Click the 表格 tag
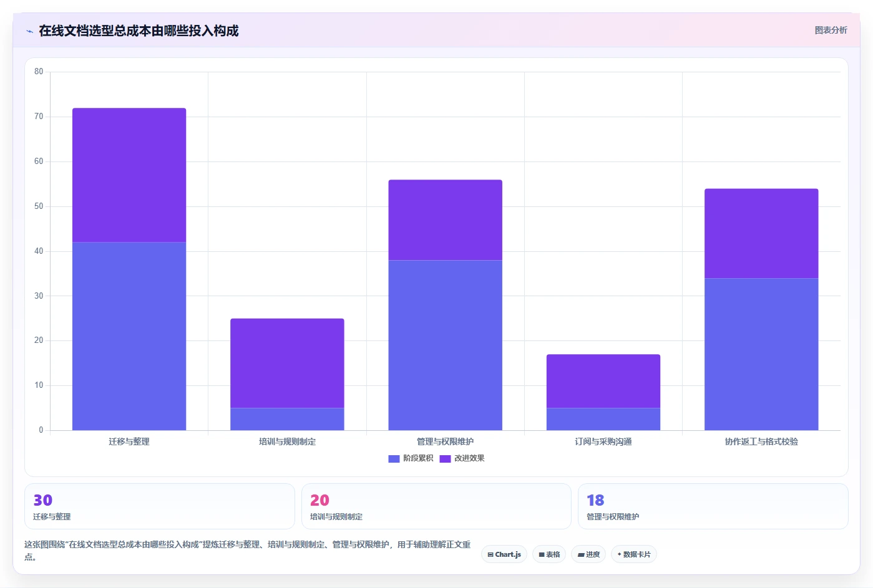The image size is (873, 588). click(x=549, y=554)
